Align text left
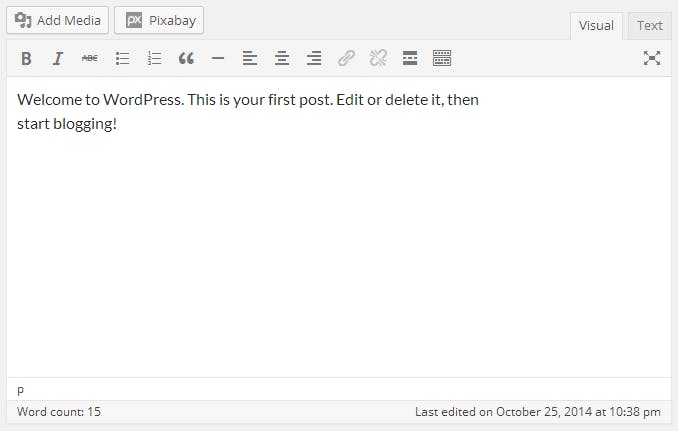 point(250,58)
